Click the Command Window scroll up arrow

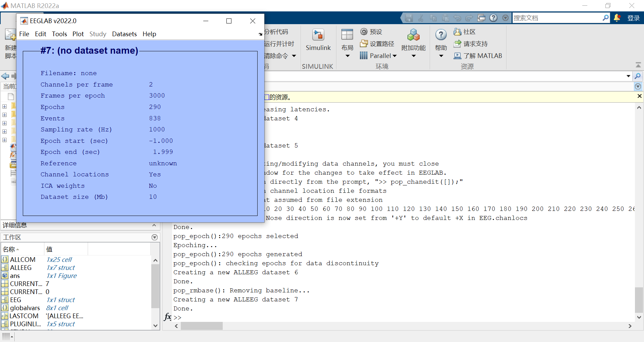[639, 108]
